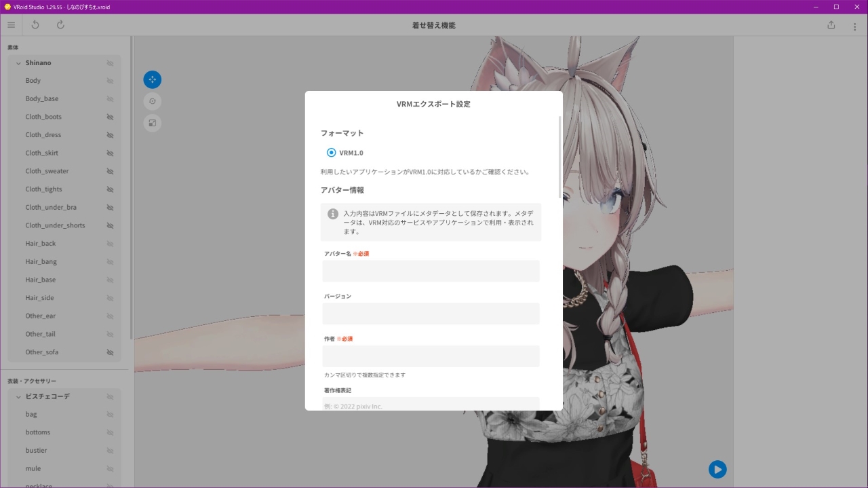Show the Cloth_boots item
Viewport: 868px width, 488px height.
(x=110, y=117)
